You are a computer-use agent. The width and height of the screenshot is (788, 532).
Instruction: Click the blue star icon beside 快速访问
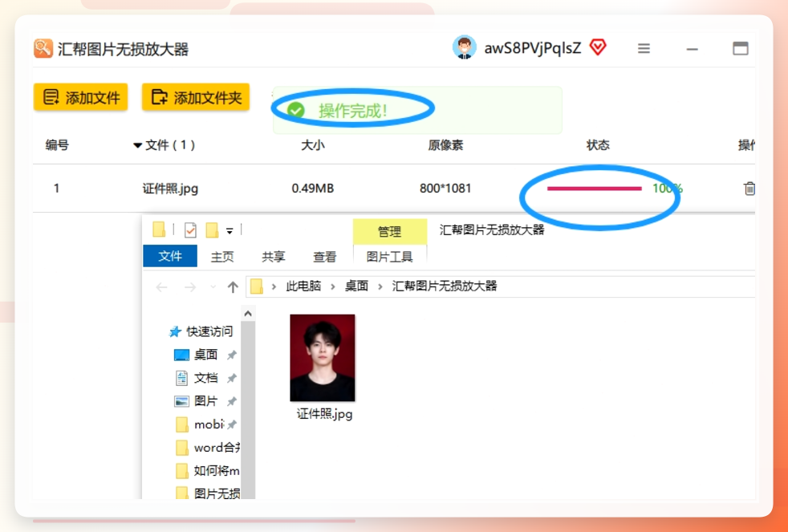coord(175,331)
